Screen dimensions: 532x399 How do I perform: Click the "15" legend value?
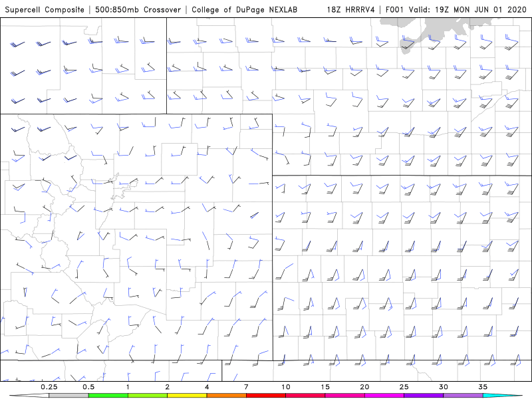[x=325, y=387]
